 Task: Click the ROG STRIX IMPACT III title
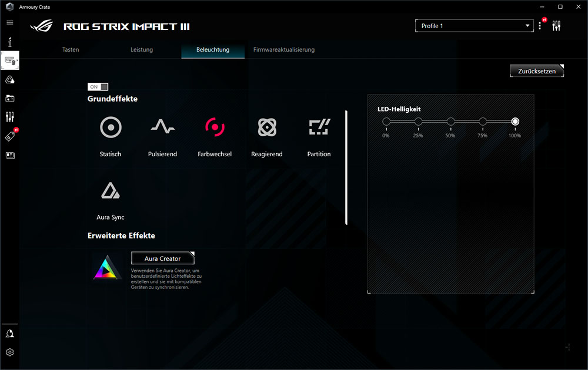[x=126, y=26]
